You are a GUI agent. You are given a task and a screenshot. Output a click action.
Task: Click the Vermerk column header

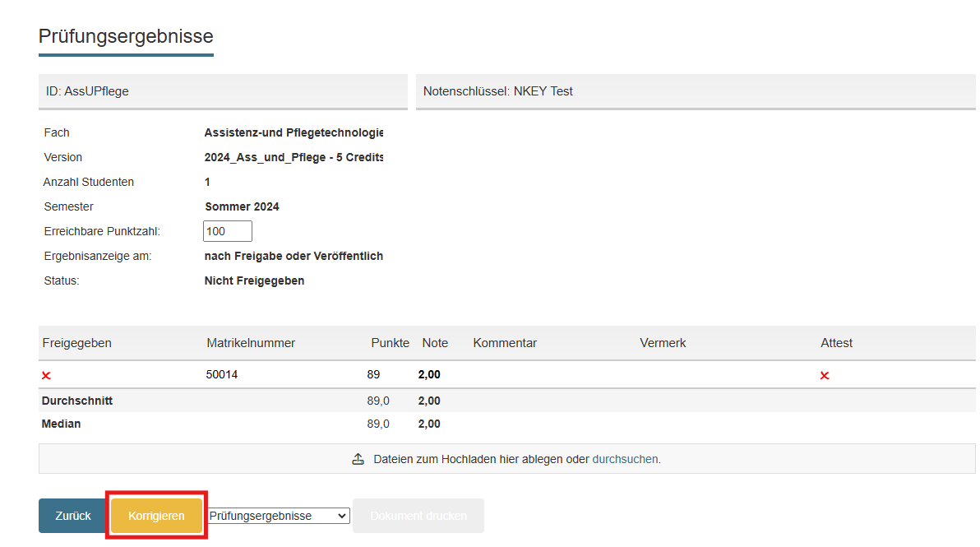point(663,343)
